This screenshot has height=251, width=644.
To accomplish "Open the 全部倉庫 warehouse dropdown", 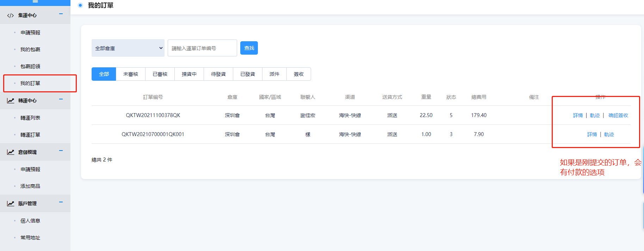I will (x=128, y=48).
